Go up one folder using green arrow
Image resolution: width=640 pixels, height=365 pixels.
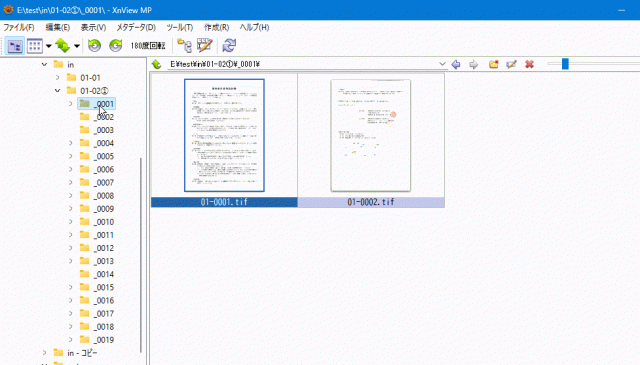click(156, 65)
